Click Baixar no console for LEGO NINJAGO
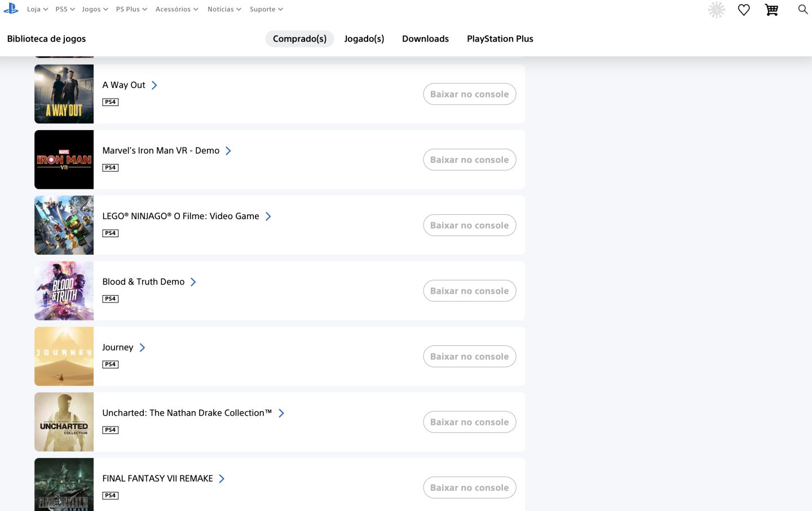The height and width of the screenshot is (511, 812). tap(470, 225)
